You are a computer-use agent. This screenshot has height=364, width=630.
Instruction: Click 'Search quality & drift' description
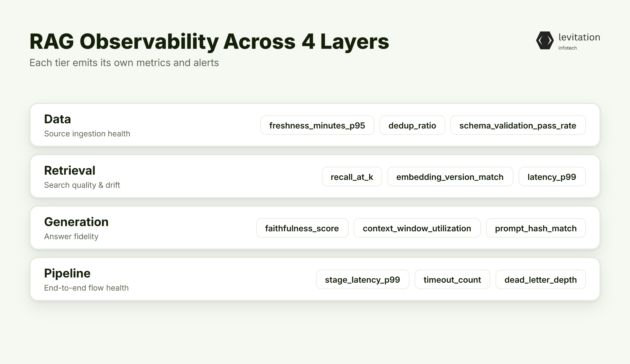point(82,185)
